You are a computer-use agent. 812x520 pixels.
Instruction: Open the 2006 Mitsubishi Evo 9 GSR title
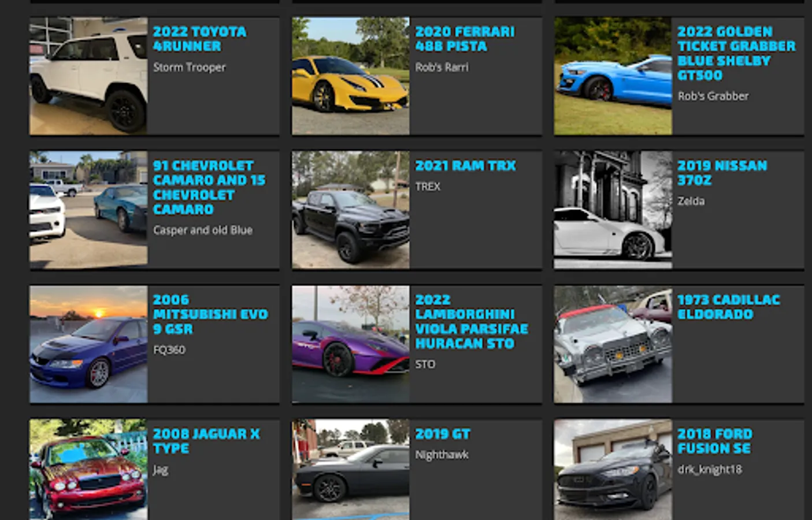tap(210, 314)
